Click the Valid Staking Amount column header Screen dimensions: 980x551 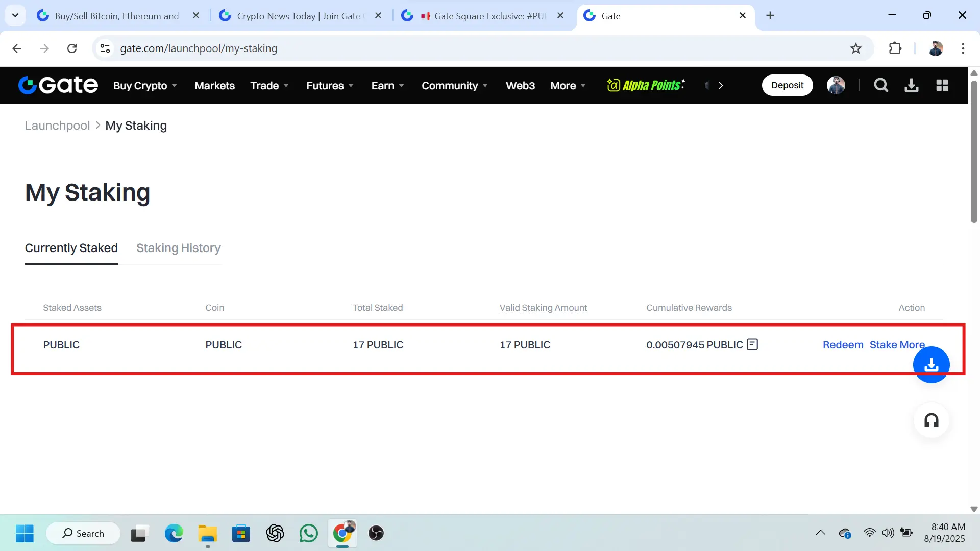[x=543, y=308]
